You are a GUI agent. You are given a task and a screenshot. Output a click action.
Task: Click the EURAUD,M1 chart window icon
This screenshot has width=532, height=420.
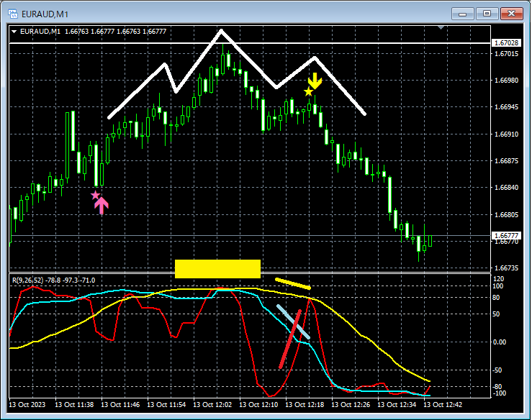pyautogui.click(x=13, y=14)
